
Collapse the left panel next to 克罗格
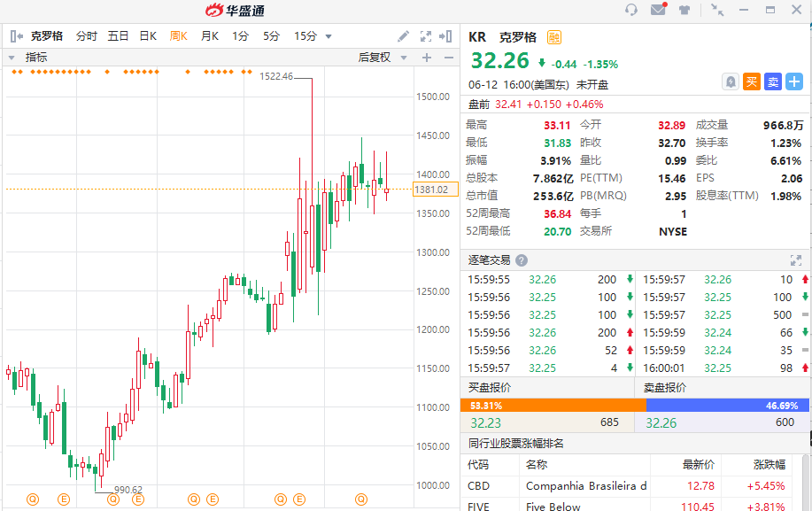click(x=17, y=36)
